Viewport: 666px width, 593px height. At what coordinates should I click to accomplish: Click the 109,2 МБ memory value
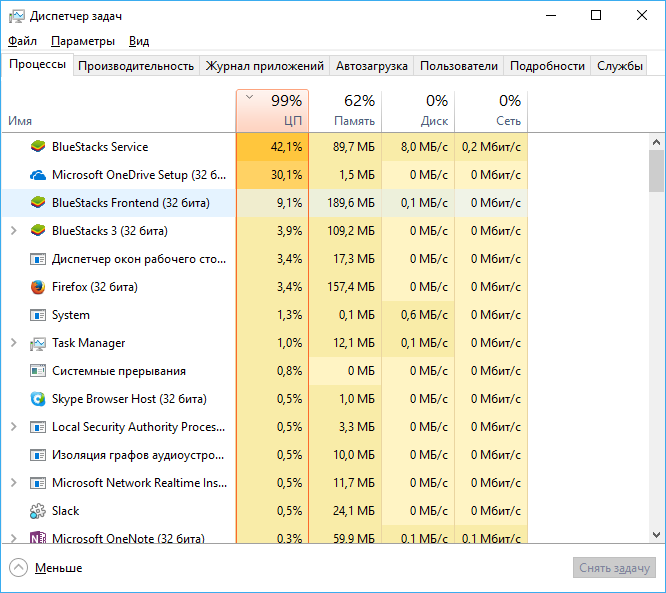click(351, 231)
